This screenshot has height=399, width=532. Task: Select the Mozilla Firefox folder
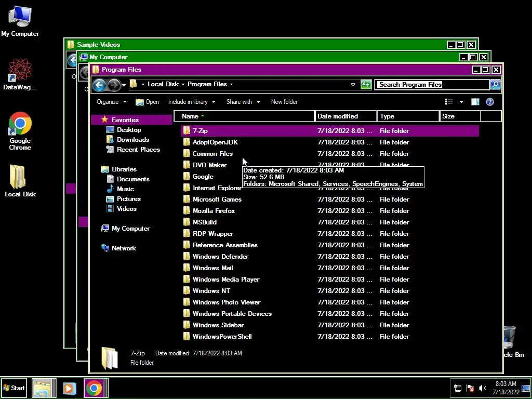tap(214, 211)
